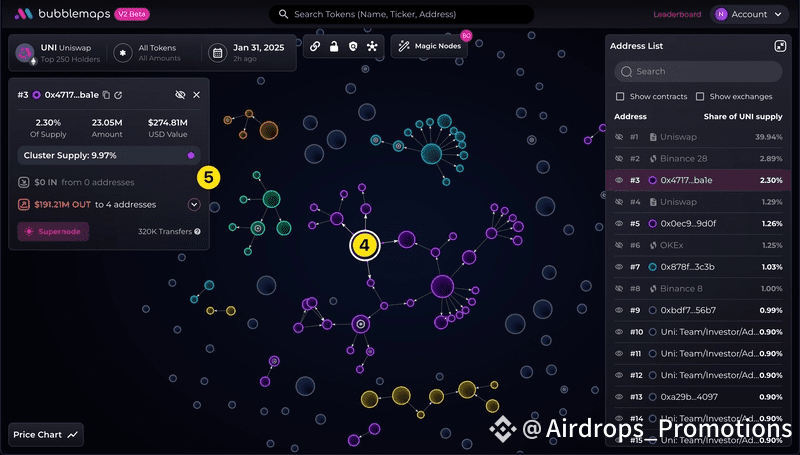Click the Magic Nodes button
Image resolution: width=800 pixels, height=455 pixels.
click(x=430, y=46)
